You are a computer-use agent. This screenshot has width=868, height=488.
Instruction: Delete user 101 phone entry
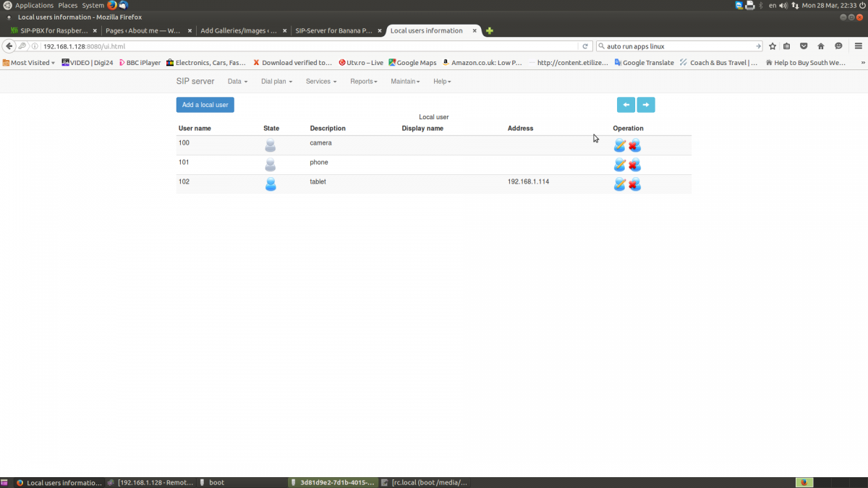pos(634,165)
